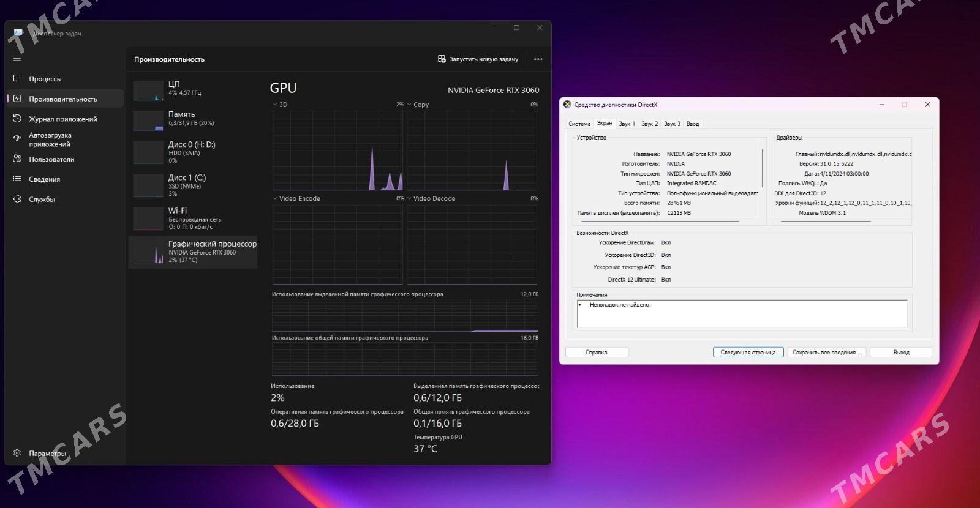This screenshot has height=508, width=980.
Task: Switch to Звук 3 tab
Action: (672, 124)
